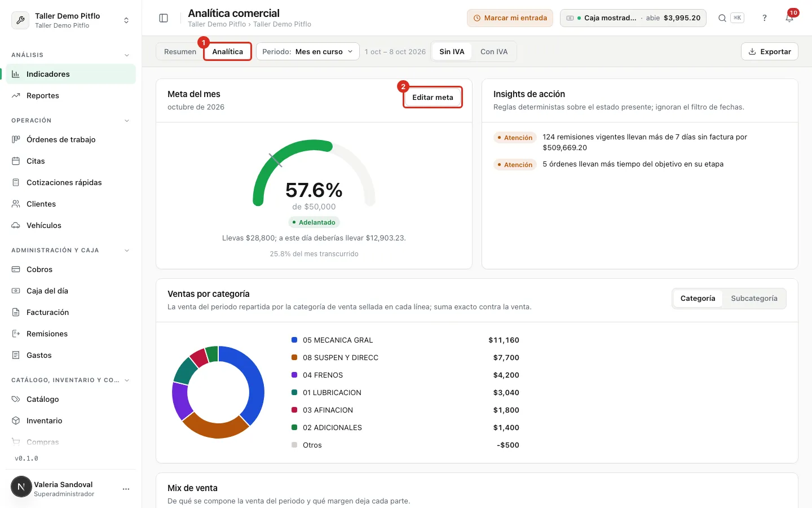
Task: Click Editar meta button
Action: click(x=433, y=97)
